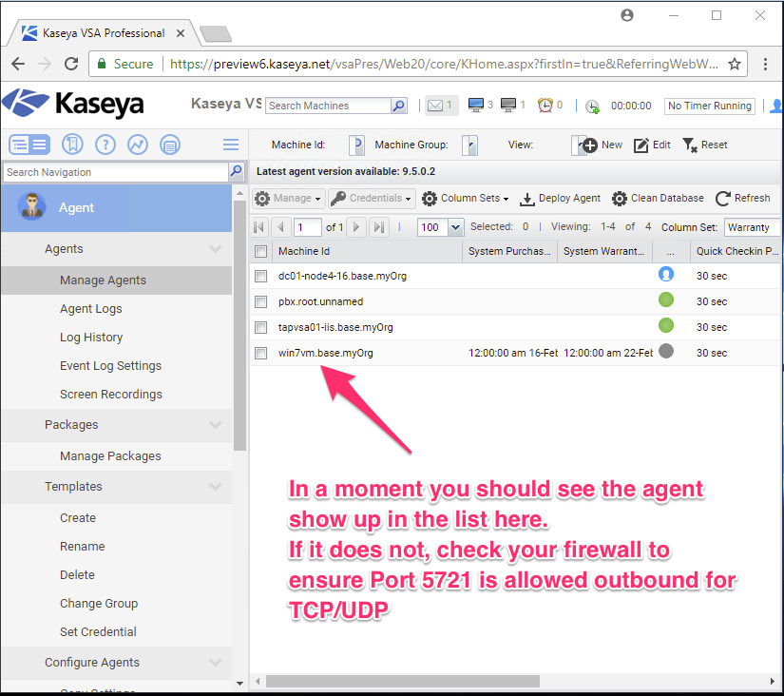Viewport: 784px width, 696px height.
Task: Collapse the Templates navigation section
Action: tap(216, 487)
